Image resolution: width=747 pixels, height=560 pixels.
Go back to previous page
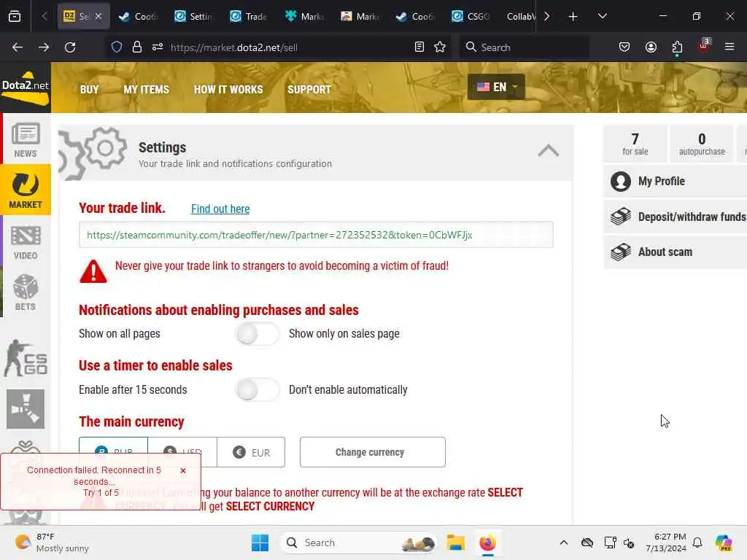18,47
